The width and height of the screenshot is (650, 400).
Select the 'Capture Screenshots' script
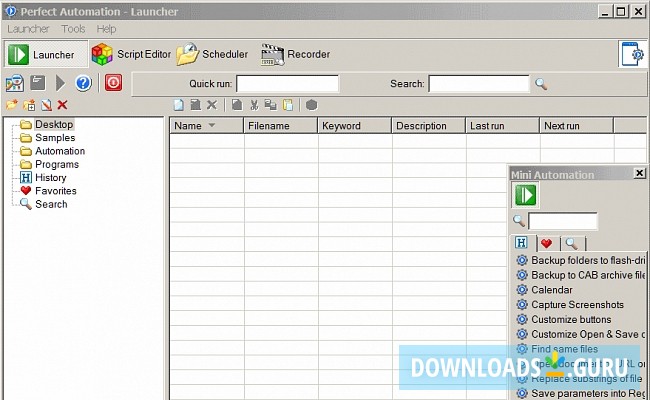click(x=577, y=305)
